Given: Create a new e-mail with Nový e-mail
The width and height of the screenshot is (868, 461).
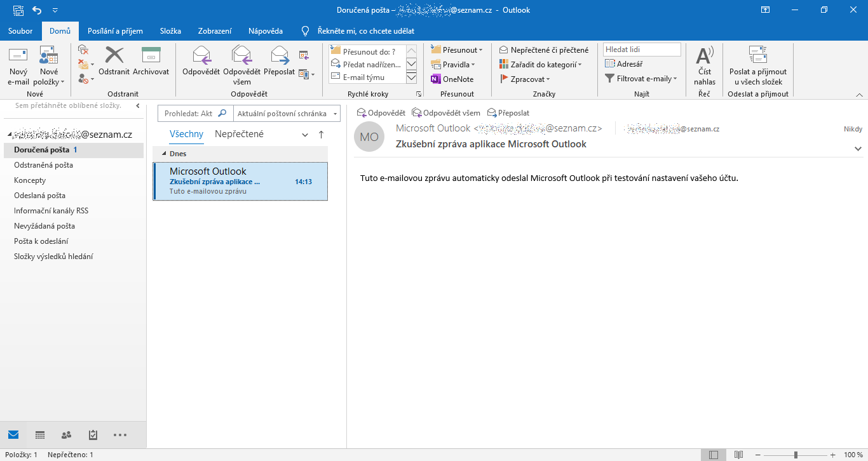Looking at the screenshot, I should point(18,66).
